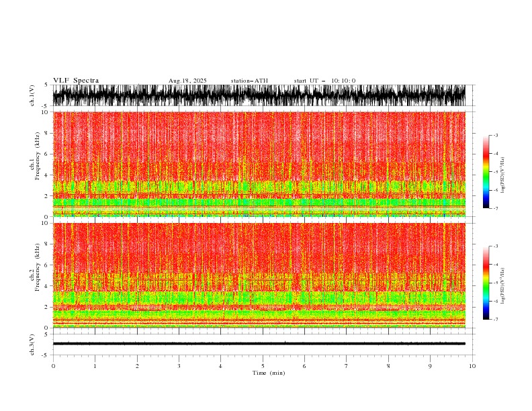Click the ch.2 colorbar log(PSD) label
532x411 pixels.
pyautogui.click(x=502, y=286)
